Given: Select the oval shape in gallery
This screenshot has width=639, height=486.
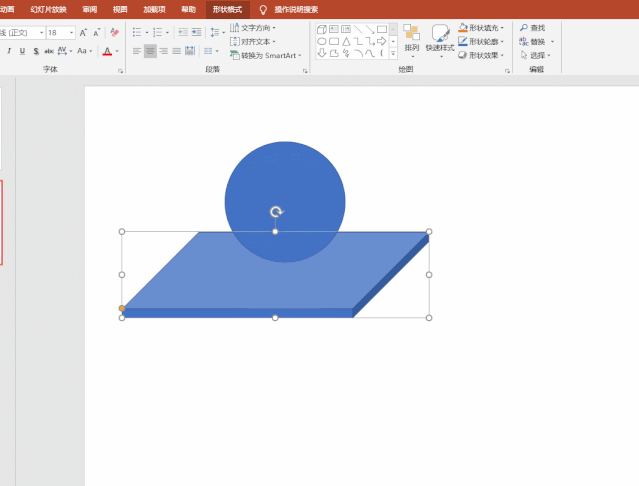Looking at the screenshot, I should [322, 42].
